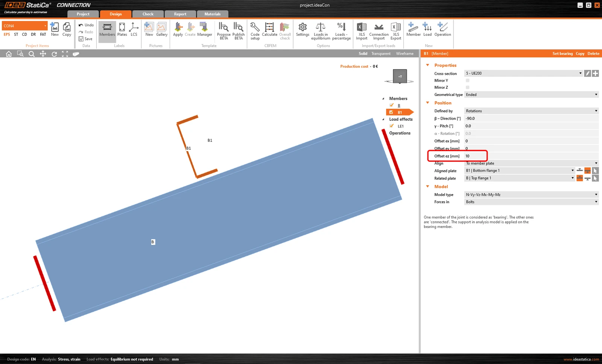Viewport: 602px width, 364px height.
Task: Click the Offset ez value field
Action: [x=531, y=156]
